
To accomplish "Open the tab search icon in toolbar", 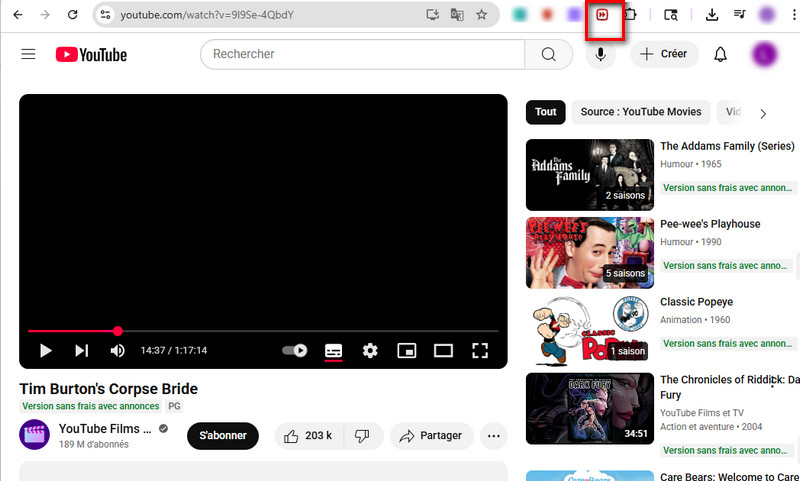I will coord(671,15).
